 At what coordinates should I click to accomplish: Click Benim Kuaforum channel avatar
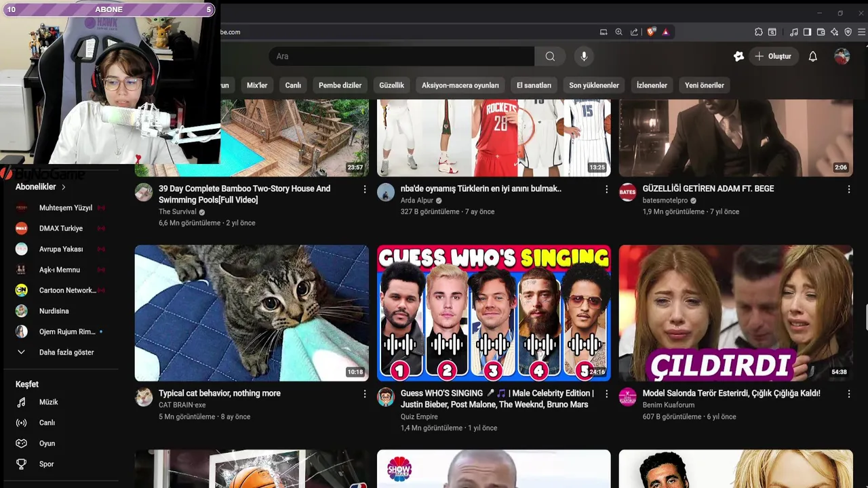(x=628, y=397)
